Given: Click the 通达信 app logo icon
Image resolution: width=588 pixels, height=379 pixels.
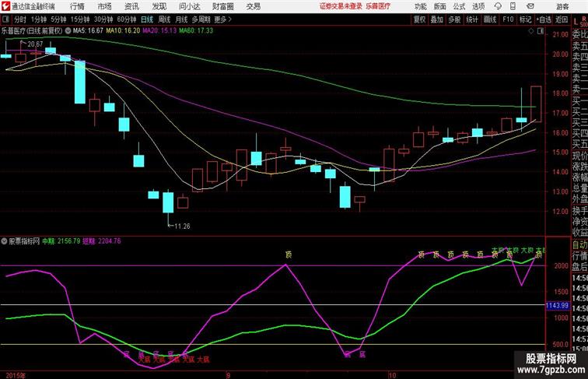Looking at the screenshot, I should tap(5, 6).
